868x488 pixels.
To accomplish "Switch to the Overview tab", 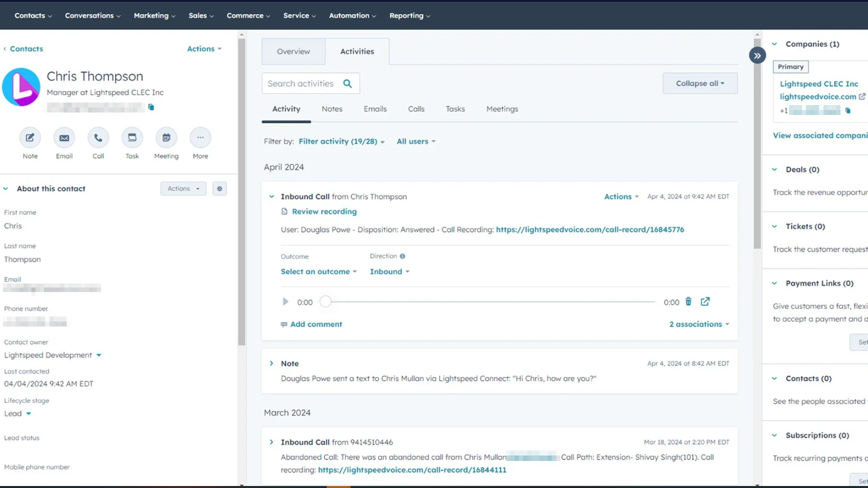I will 293,51.
